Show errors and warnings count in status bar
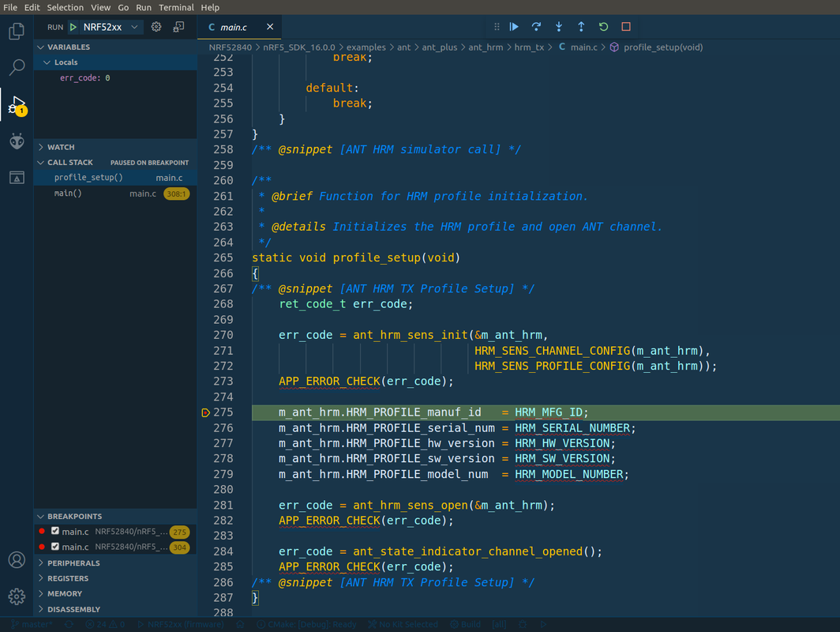Viewport: 840px width, 632px height. tap(105, 625)
